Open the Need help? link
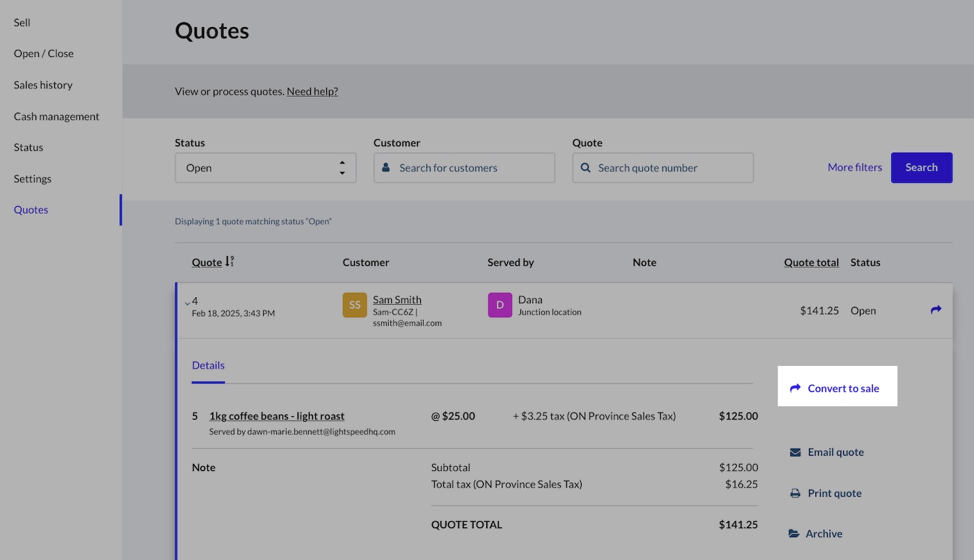This screenshot has width=974, height=560. click(312, 91)
